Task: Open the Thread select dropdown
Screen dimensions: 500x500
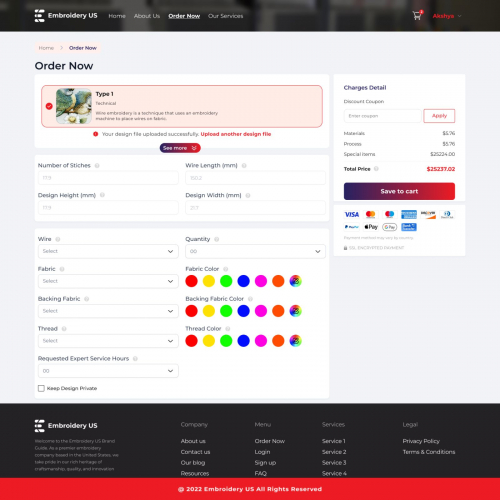Action: tap(108, 341)
